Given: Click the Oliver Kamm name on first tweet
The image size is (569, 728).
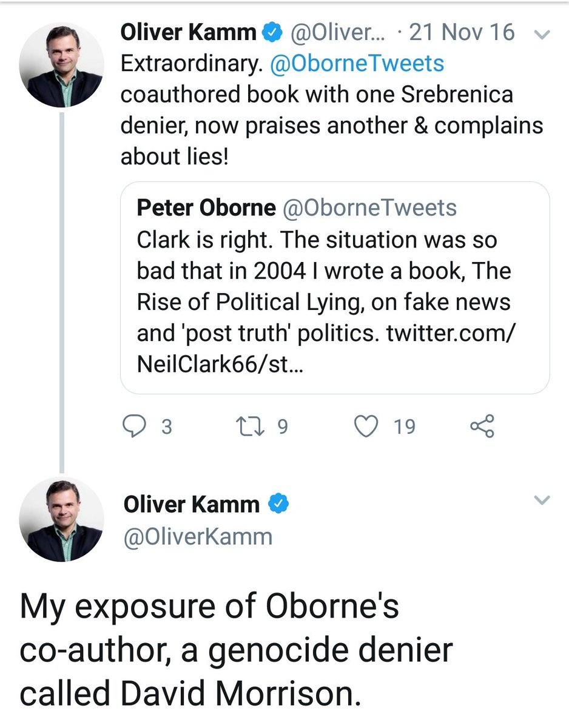Looking at the screenshot, I should 188,33.
